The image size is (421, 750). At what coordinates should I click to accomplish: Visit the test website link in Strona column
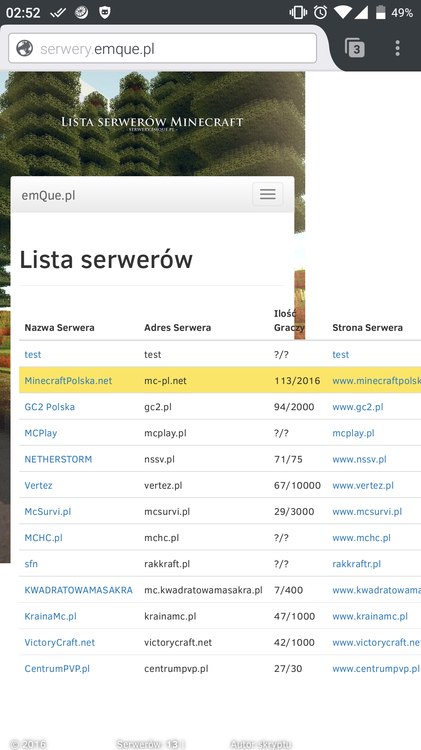[341, 354]
